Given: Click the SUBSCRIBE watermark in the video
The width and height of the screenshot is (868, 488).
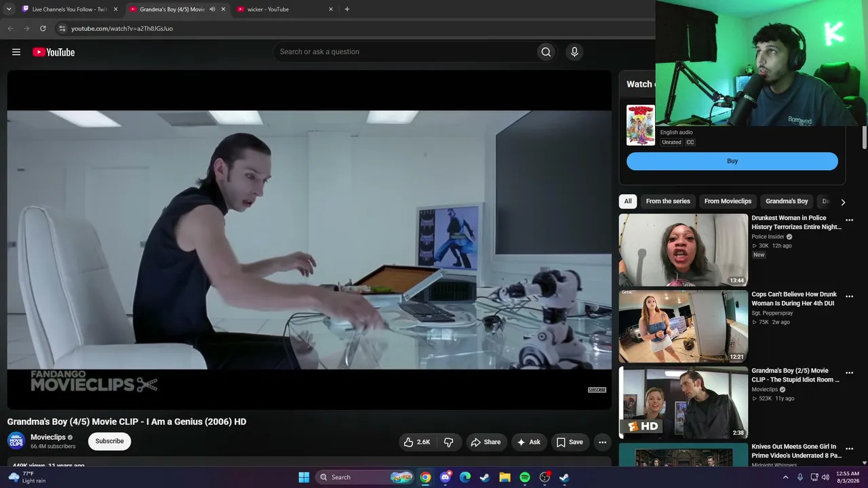Looking at the screenshot, I should click(x=597, y=390).
